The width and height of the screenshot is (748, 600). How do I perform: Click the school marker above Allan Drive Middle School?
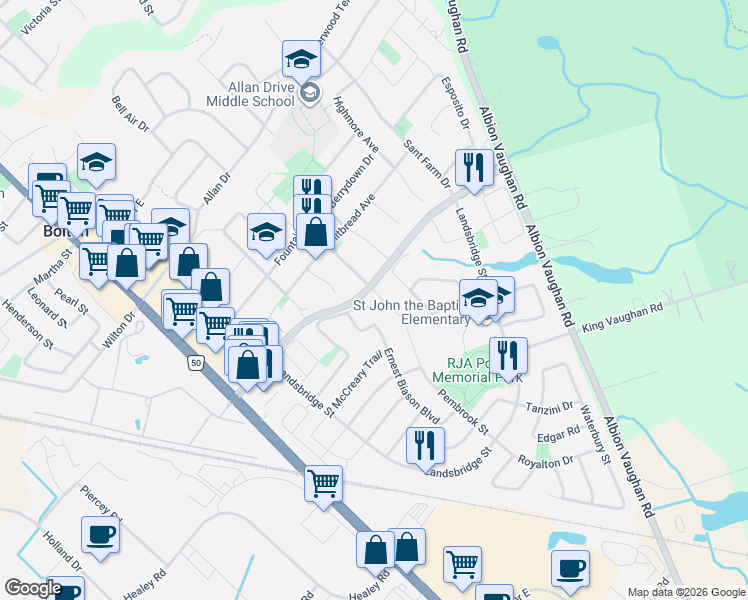(x=301, y=62)
